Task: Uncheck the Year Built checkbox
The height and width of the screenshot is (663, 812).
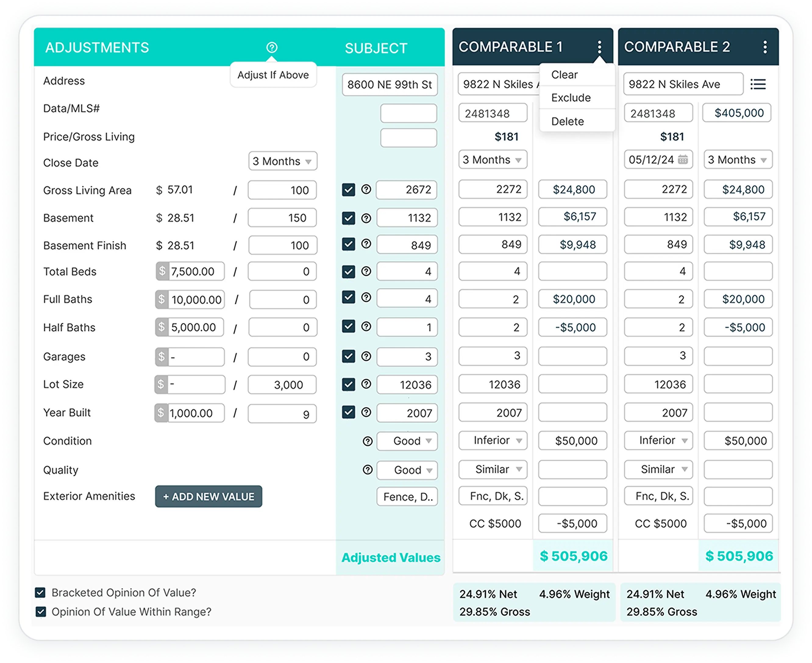Action: (348, 413)
